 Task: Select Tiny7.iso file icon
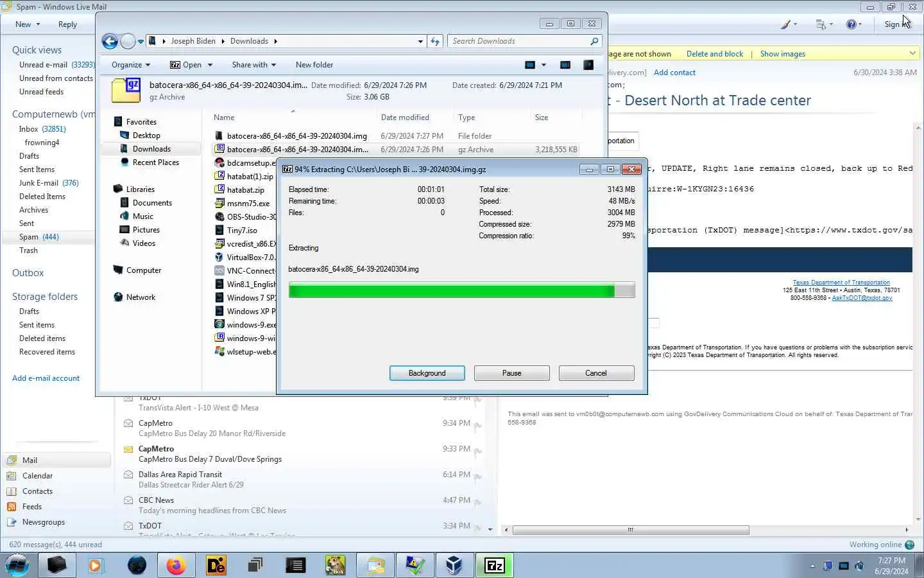click(x=219, y=230)
